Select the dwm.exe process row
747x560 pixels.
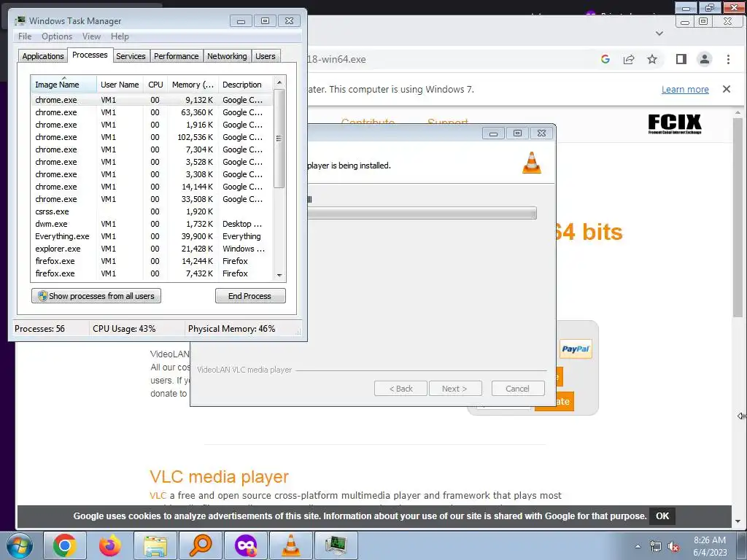152,224
